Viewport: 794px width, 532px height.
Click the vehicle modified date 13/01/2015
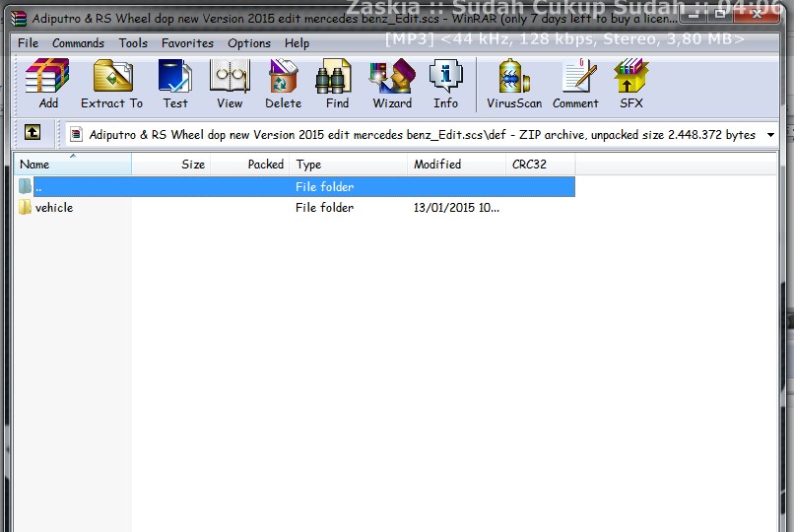(456, 208)
